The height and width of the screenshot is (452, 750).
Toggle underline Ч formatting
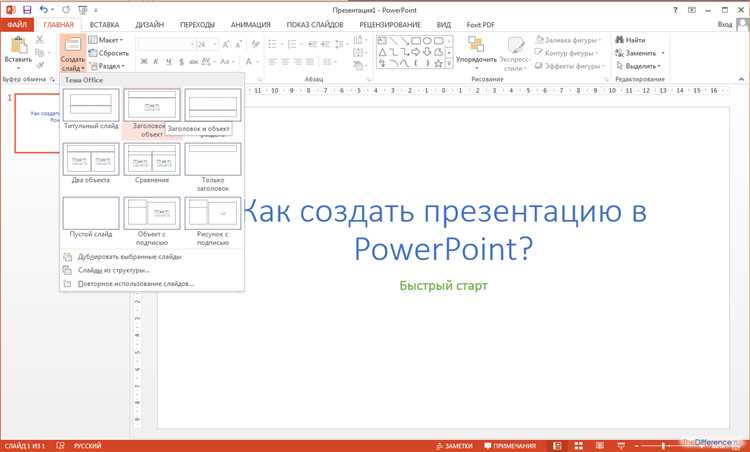(168, 61)
